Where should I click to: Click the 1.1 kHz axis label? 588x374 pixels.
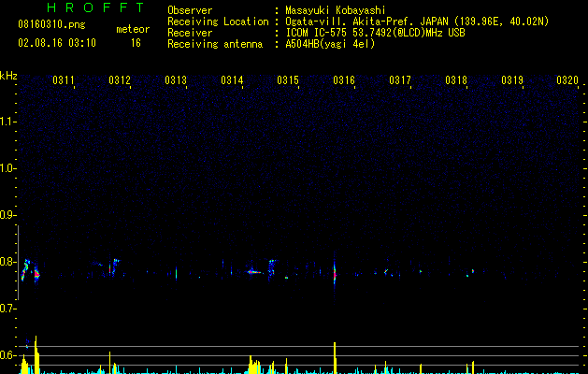[x=7, y=122]
